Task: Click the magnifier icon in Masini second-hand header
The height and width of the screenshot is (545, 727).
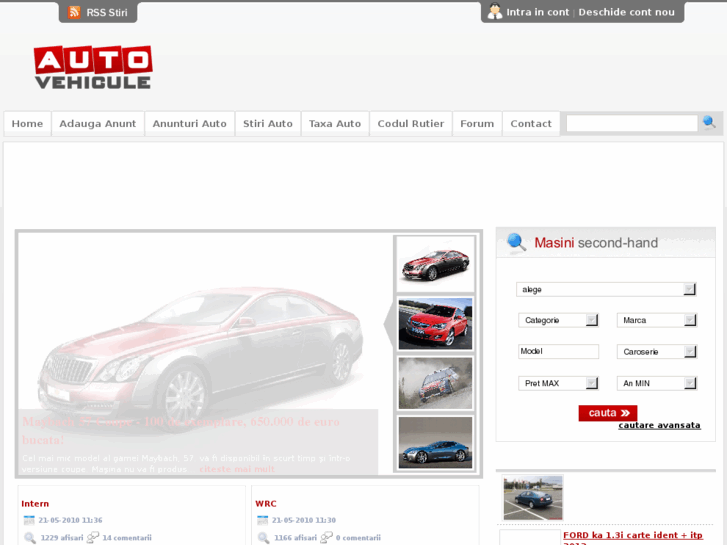Action: (x=516, y=242)
